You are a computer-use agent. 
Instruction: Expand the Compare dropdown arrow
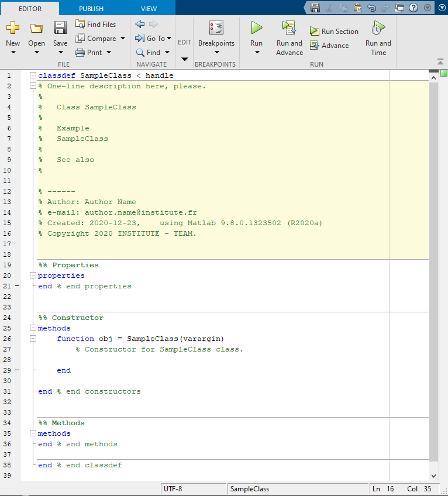tap(123, 38)
